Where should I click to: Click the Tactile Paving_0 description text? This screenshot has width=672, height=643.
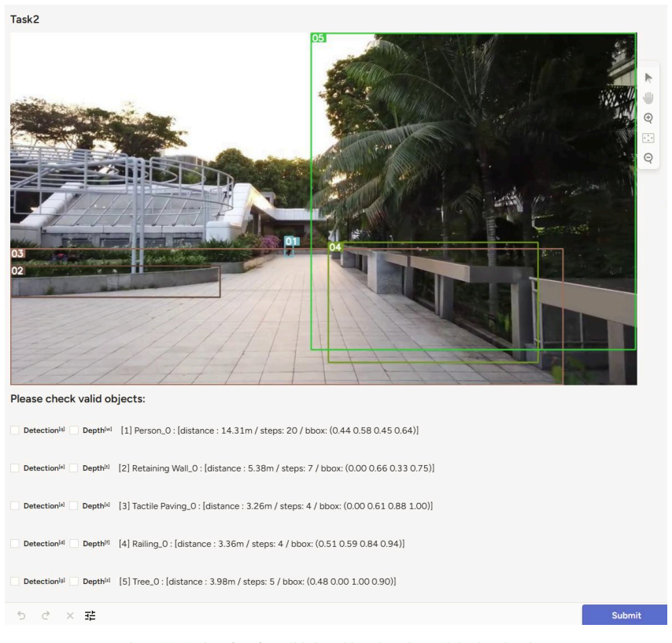click(275, 506)
